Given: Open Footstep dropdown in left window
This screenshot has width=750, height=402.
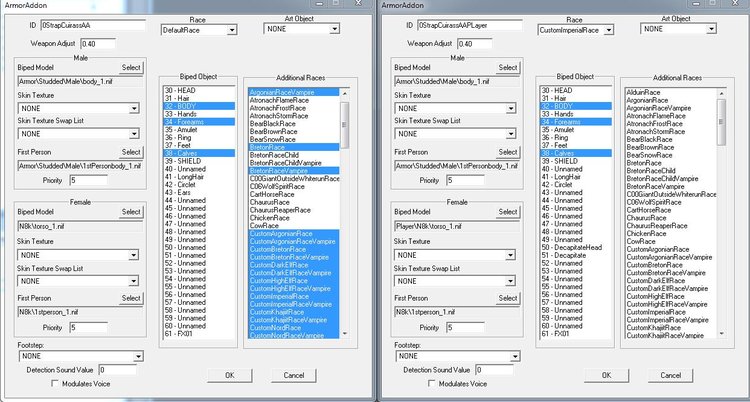Looking at the screenshot, I should (81, 356).
